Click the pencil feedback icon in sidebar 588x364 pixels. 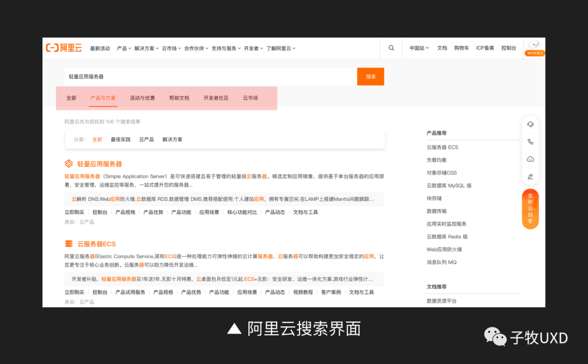click(x=530, y=177)
